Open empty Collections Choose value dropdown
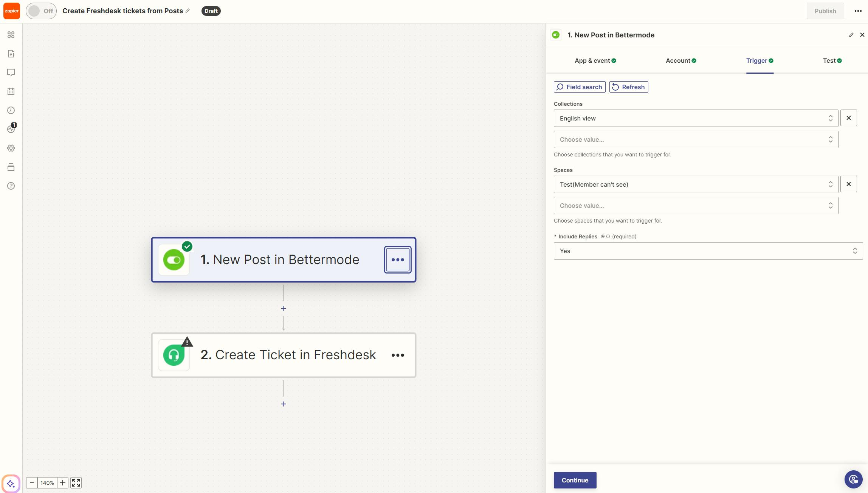Image resolution: width=868 pixels, height=493 pixels. (x=696, y=139)
